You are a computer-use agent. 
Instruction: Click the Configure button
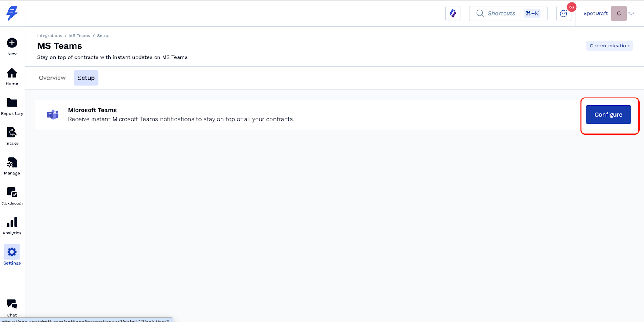tap(608, 115)
